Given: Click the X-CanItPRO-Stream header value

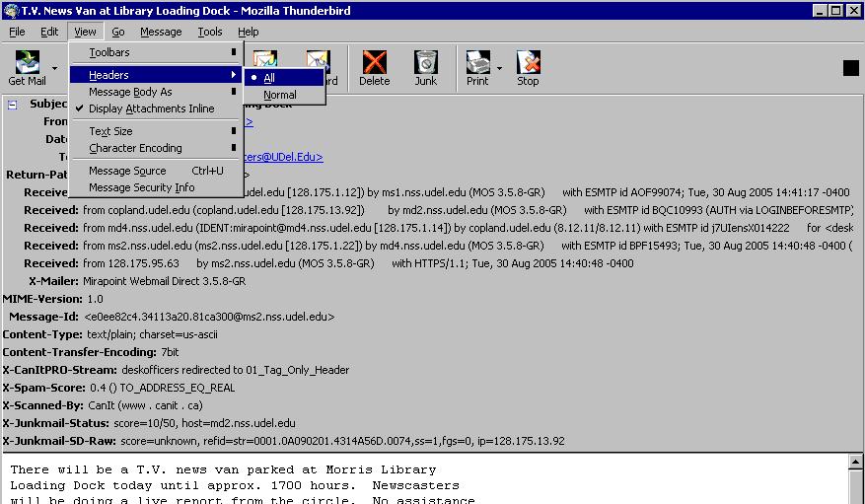Looking at the screenshot, I should tap(235, 370).
